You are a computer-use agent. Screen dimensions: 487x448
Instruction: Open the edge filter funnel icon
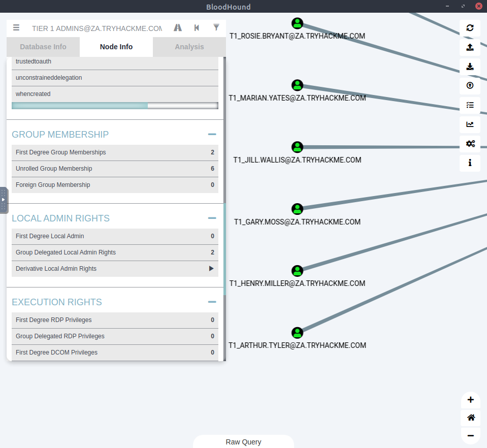pyautogui.click(x=216, y=28)
